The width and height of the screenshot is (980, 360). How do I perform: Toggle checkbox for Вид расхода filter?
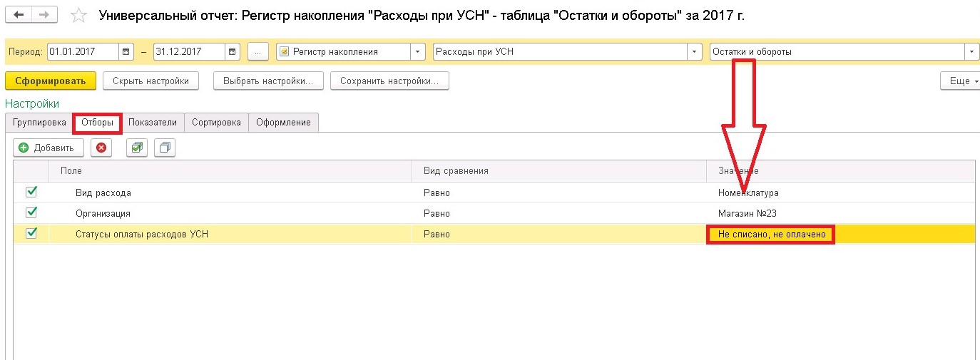[x=31, y=192]
